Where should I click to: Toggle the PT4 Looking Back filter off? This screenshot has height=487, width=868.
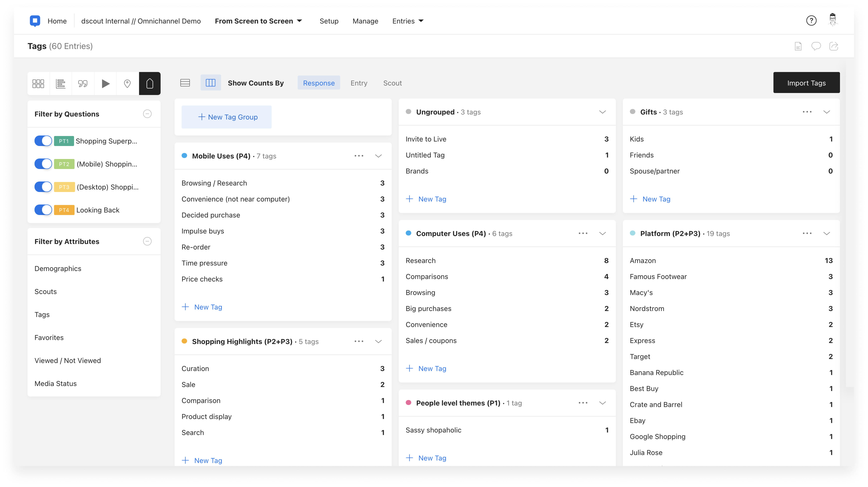coord(43,210)
